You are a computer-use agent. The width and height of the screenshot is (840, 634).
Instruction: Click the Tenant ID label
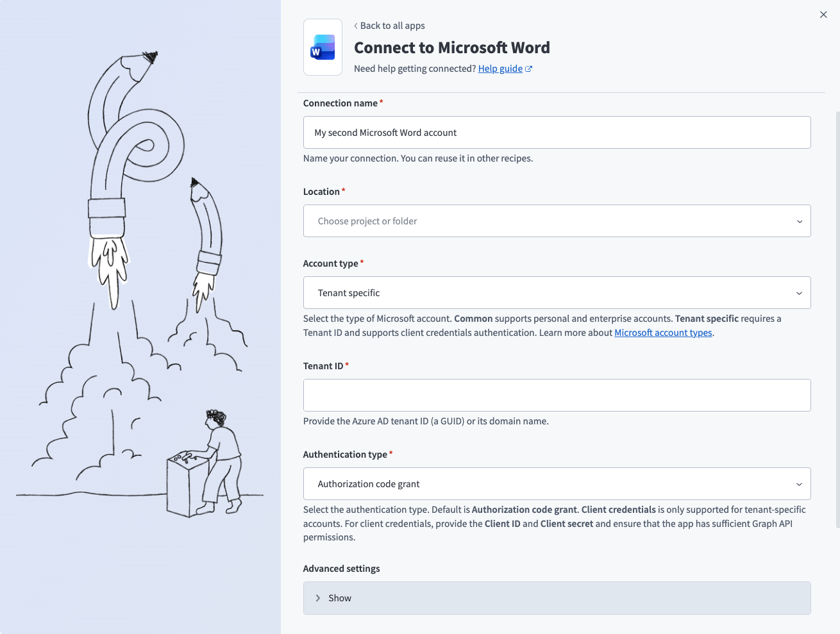pyautogui.click(x=323, y=366)
